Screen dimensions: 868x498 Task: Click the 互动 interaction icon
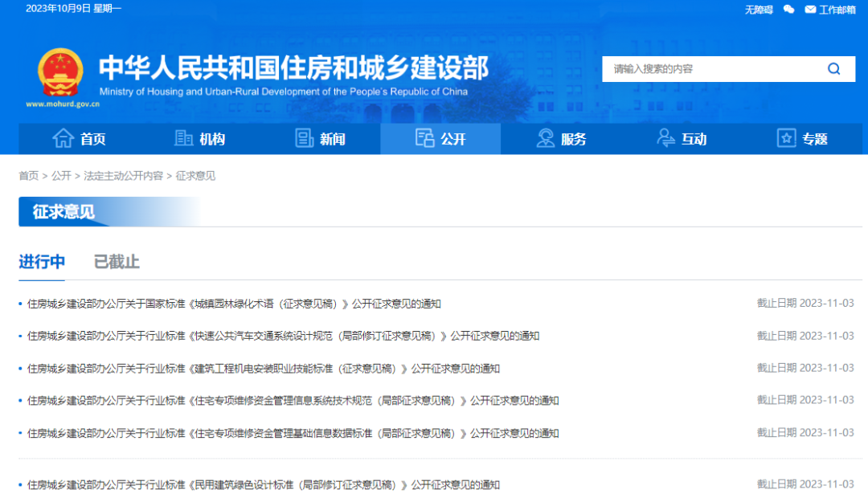coord(665,138)
